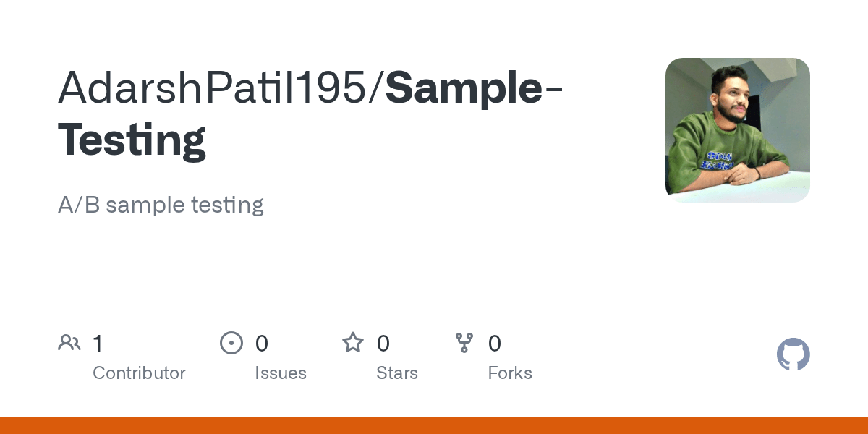Click the issues circle icon
868x434 pixels.
coord(231,343)
